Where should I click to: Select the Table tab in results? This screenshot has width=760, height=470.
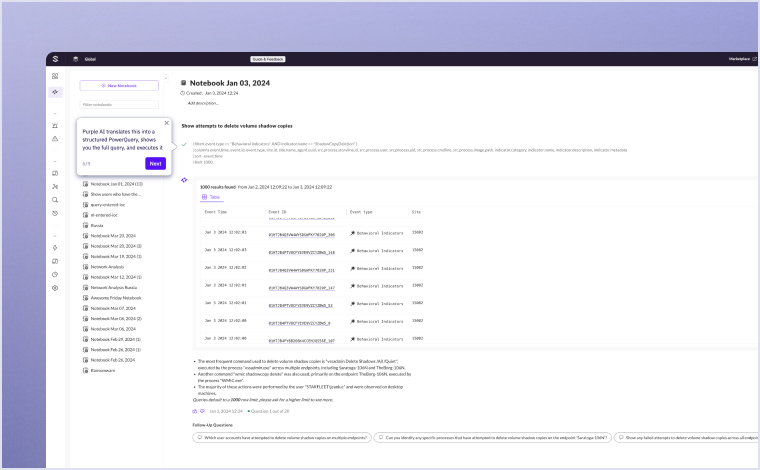(212, 197)
